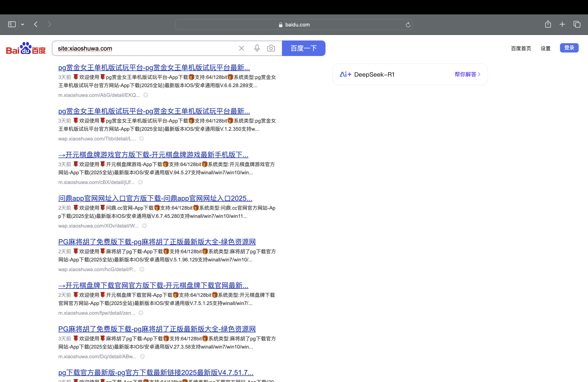Show the tab overview
Viewport: 588px width, 382px height.
(x=577, y=24)
